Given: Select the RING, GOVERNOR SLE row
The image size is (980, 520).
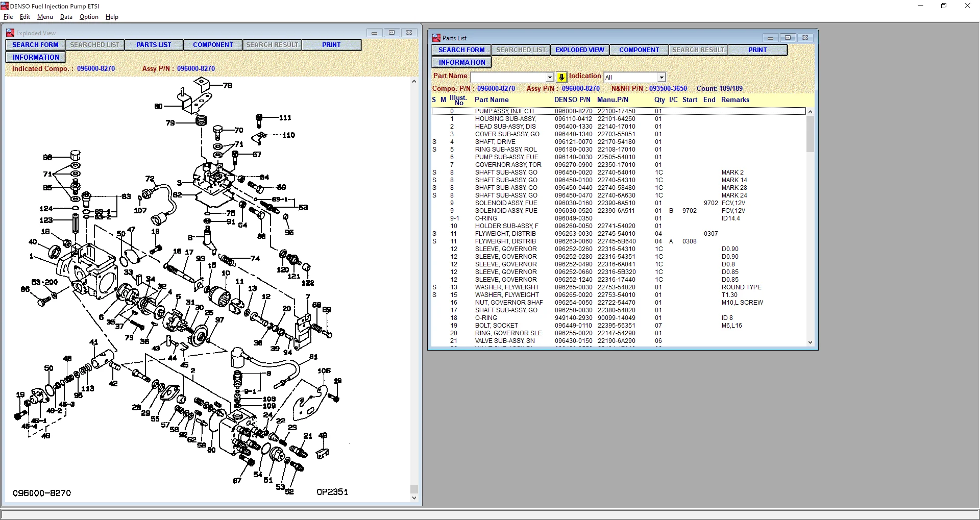Looking at the screenshot, I should 619,333.
